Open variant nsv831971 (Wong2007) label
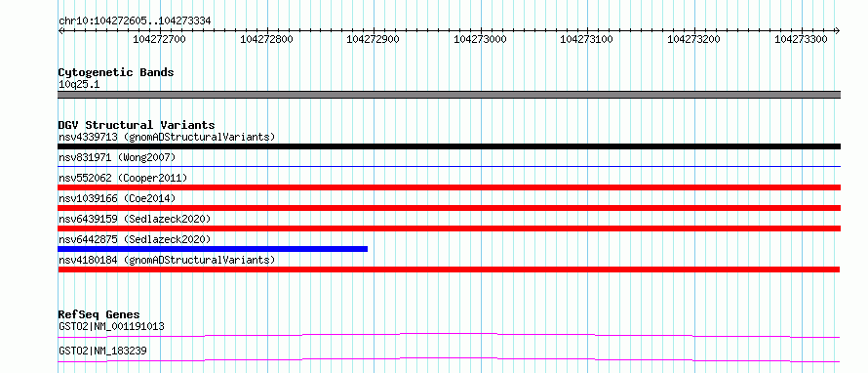The width and height of the screenshot is (868, 373). click(117, 158)
